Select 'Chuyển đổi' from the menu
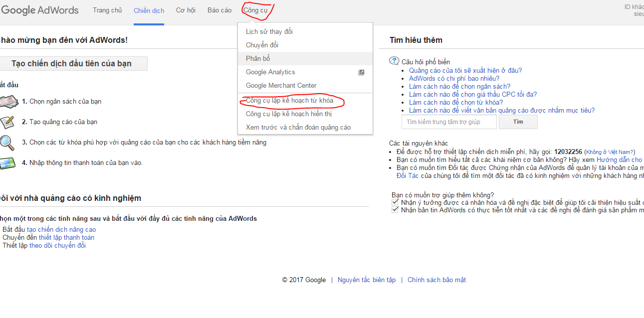The width and height of the screenshot is (644, 318). 305,45
